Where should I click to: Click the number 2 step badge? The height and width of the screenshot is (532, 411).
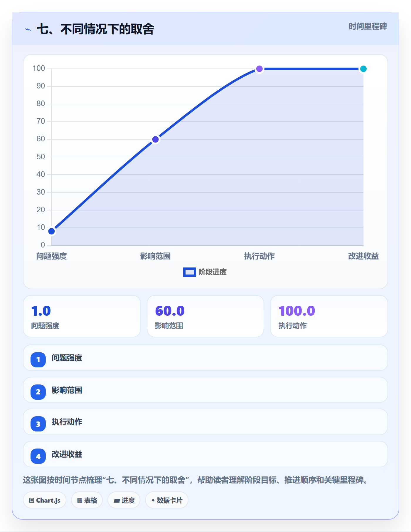pos(38,392)
